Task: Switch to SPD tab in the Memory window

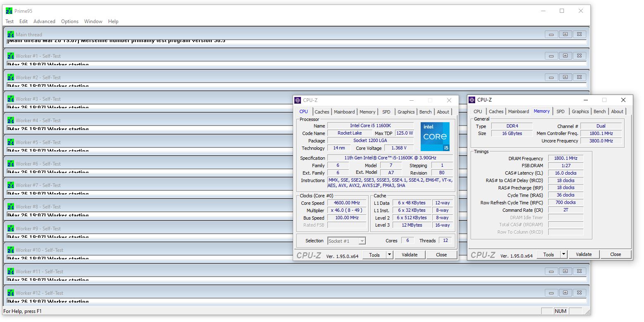Action: [x=560, y=111]
